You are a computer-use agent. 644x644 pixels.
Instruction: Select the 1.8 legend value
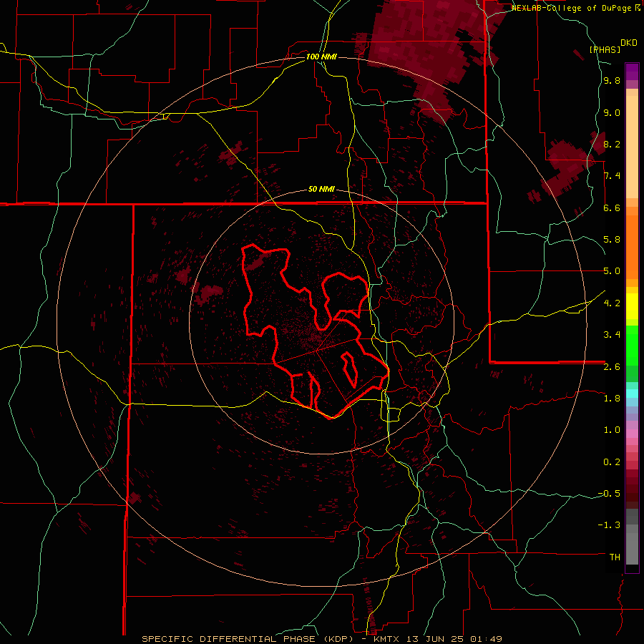612,399
